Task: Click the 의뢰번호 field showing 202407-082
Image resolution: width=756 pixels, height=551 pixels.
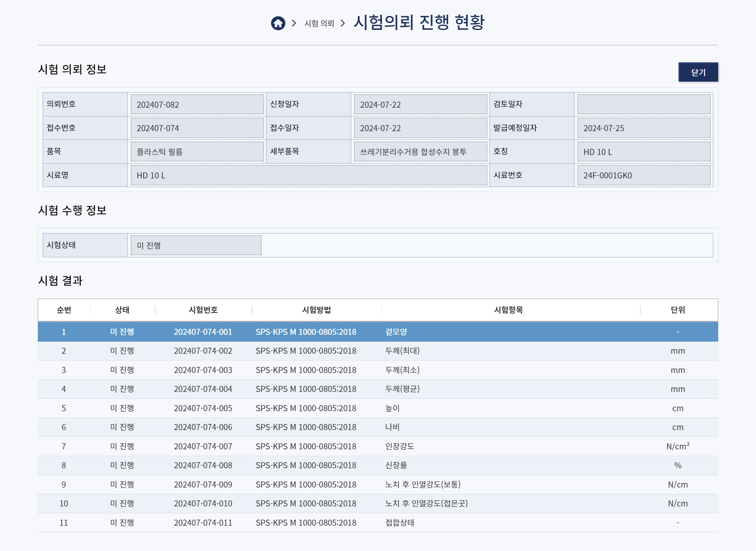Action: [x=197, y=105]
